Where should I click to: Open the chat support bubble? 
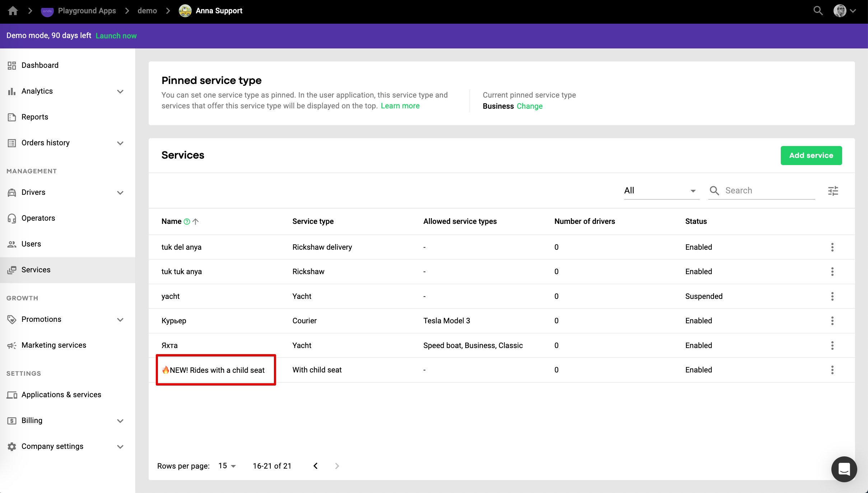(x=844, y=469)
